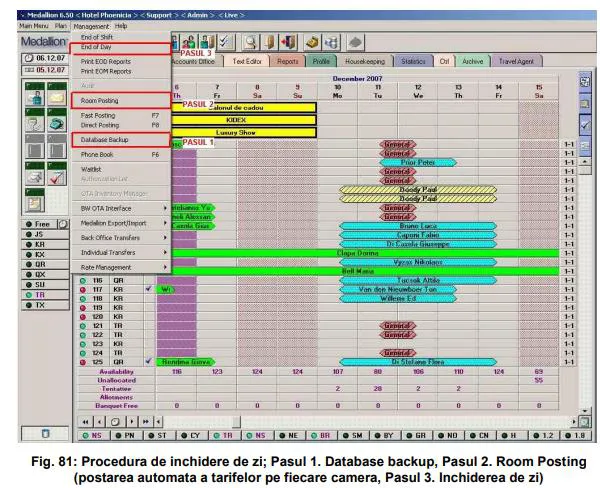Toggle the Free room filter
The width and height of the screenshot is (600, 488).
(39, 224)
